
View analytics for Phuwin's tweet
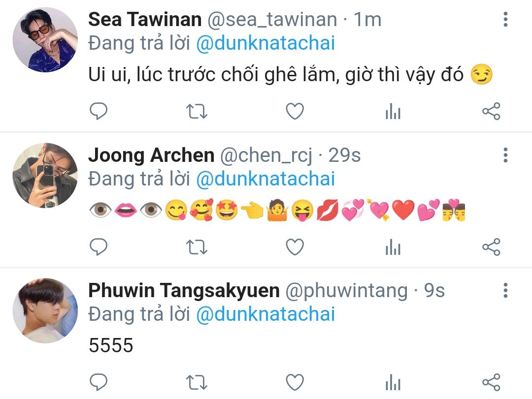(x=393, y=382)
